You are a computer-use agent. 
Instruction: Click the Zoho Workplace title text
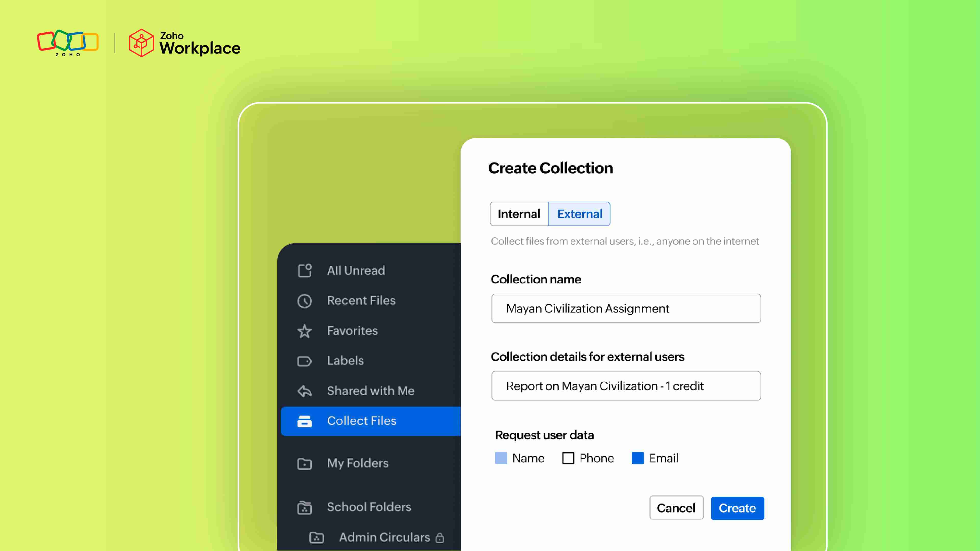point(200,44)
